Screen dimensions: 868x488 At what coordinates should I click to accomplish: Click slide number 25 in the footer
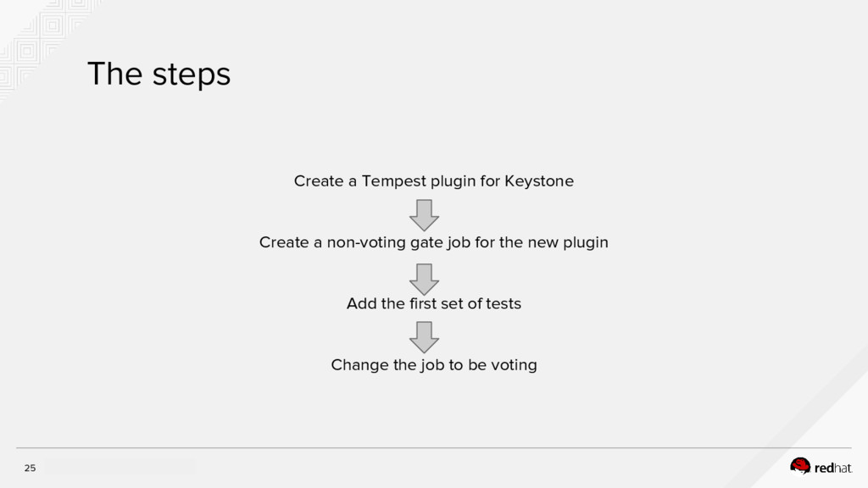point(30,469)
